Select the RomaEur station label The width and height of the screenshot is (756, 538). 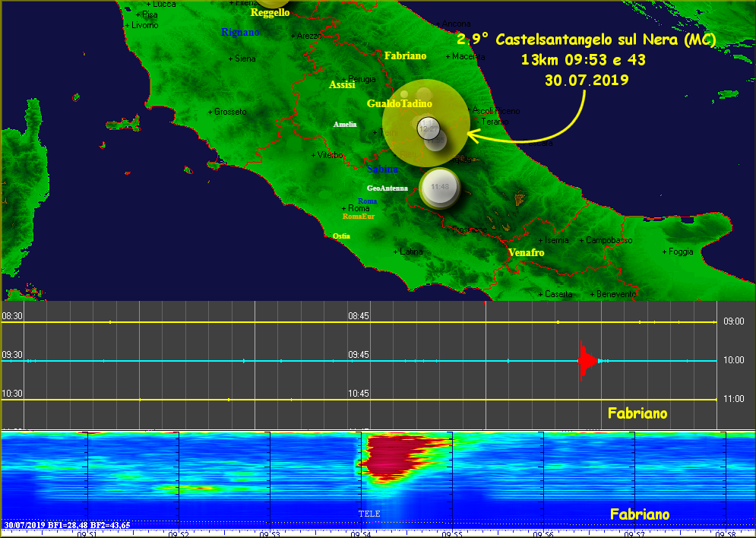coord(358,217)
